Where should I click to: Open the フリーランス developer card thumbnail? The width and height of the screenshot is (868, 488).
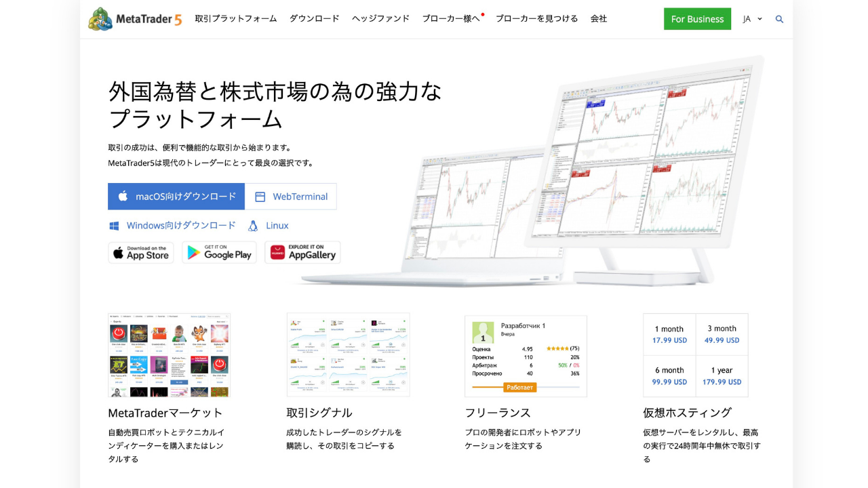[526, 356]
